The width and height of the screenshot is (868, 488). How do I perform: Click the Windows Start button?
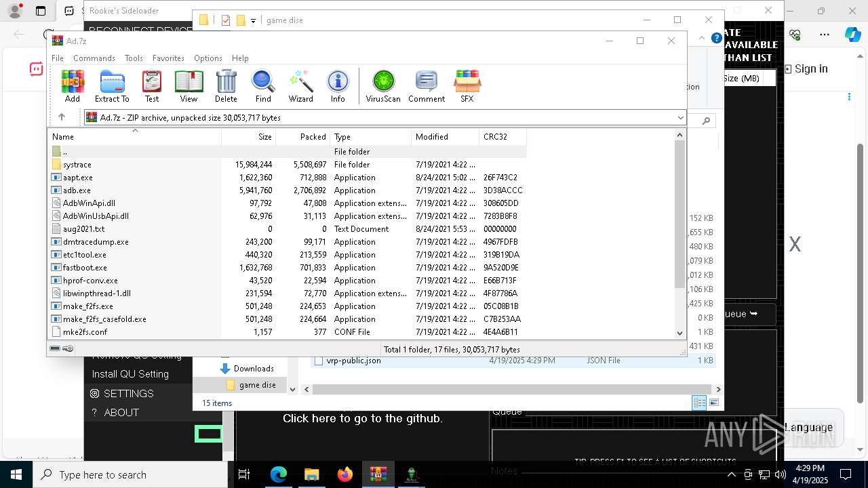pos(16,474)
